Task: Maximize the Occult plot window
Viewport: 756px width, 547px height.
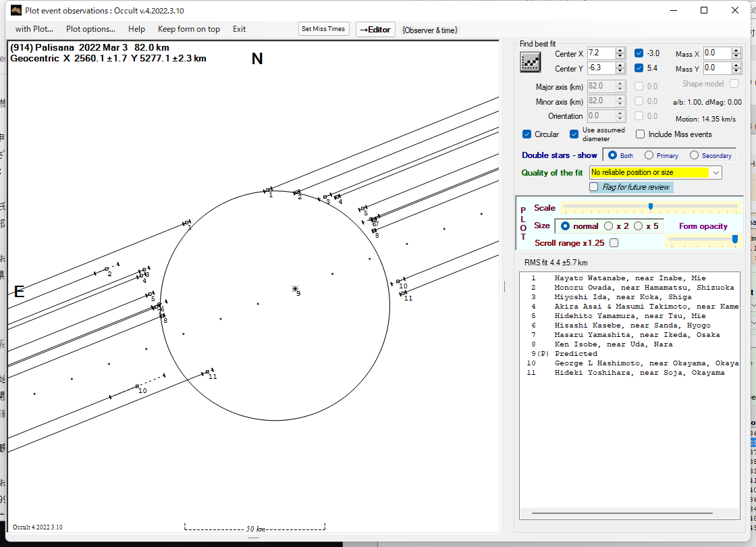Action: 704,10
